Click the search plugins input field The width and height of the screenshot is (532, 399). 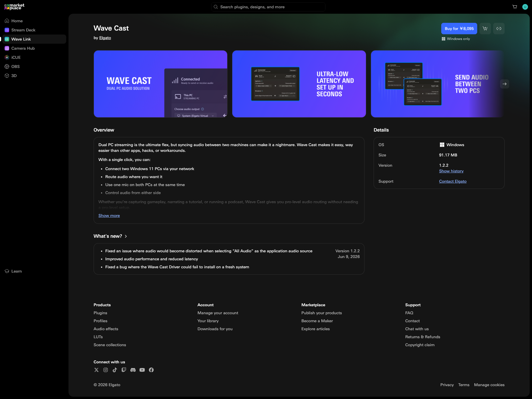(268, 7)
